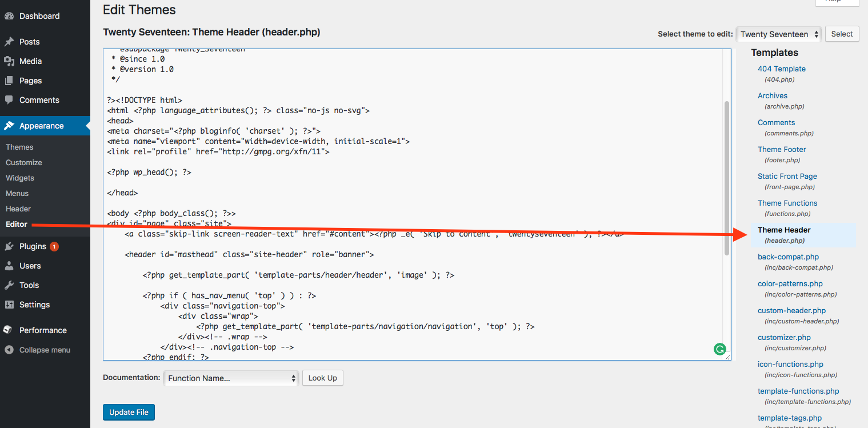The height and width of the screenshot is (428, 868).
Task: Open the Function Name documentation dropdown
Action: click(231, 378)
